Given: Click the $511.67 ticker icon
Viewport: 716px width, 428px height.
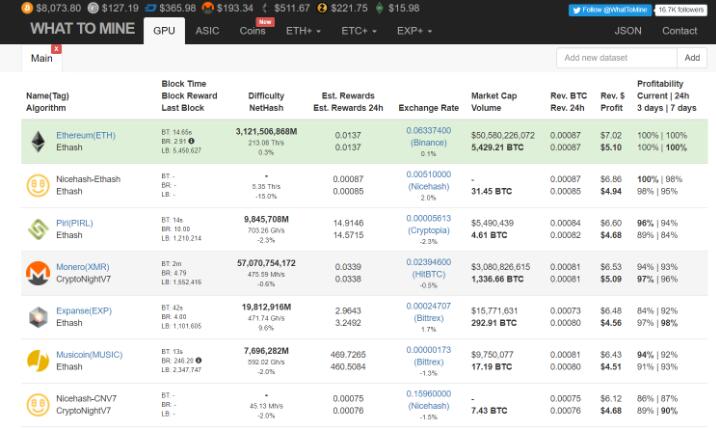Looking at the screenshot, I should pyautogui.click(x=265, y=8).
